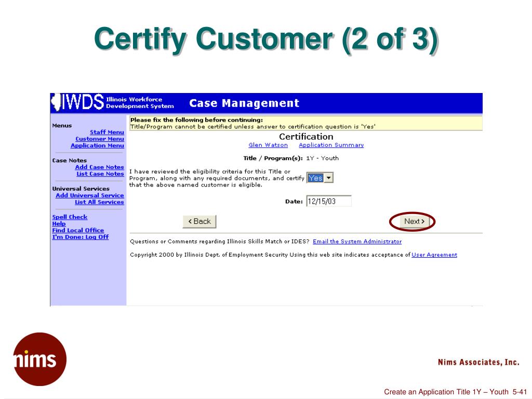Open the User Agreement link
This screenshot has height=399, width=532.
tap(434, 255)
